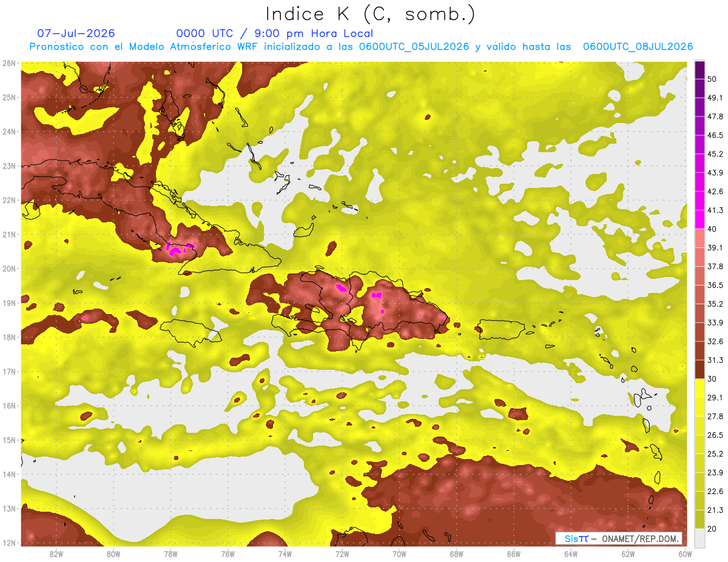Click the "19N" latitude label
728x562 pixels.
pos(9,303)
